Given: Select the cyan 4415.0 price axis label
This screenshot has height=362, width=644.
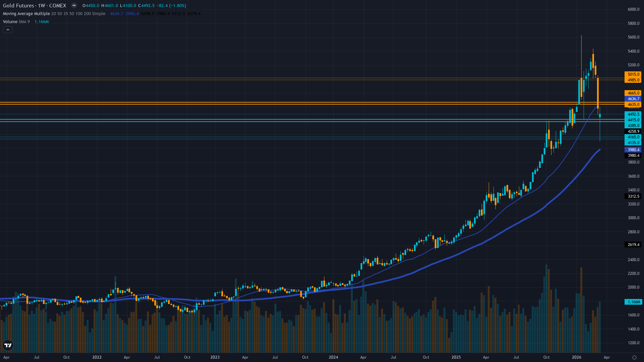Looking at the screenshot, I should (633, 120).
